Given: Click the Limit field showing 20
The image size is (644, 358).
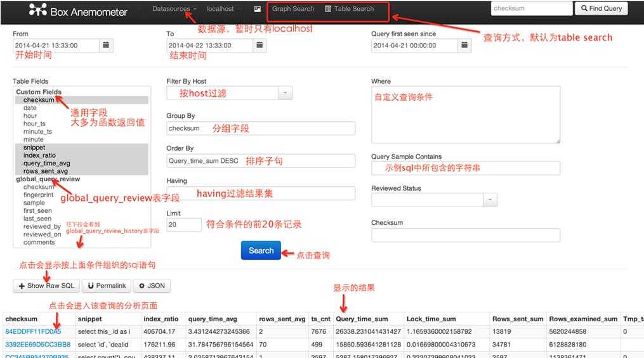Looking at the screenshot, I should 184,225.
